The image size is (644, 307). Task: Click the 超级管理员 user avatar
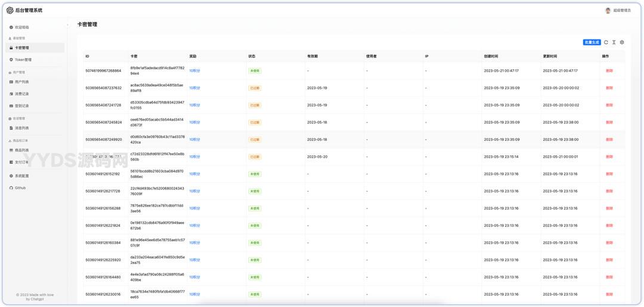point(608,10)
